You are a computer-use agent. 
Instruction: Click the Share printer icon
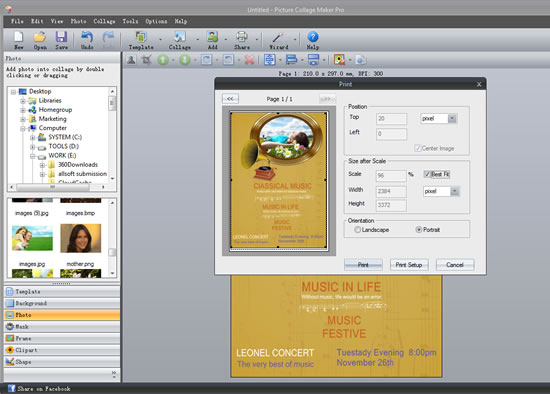pyautogui.click(x=242, y=37)
